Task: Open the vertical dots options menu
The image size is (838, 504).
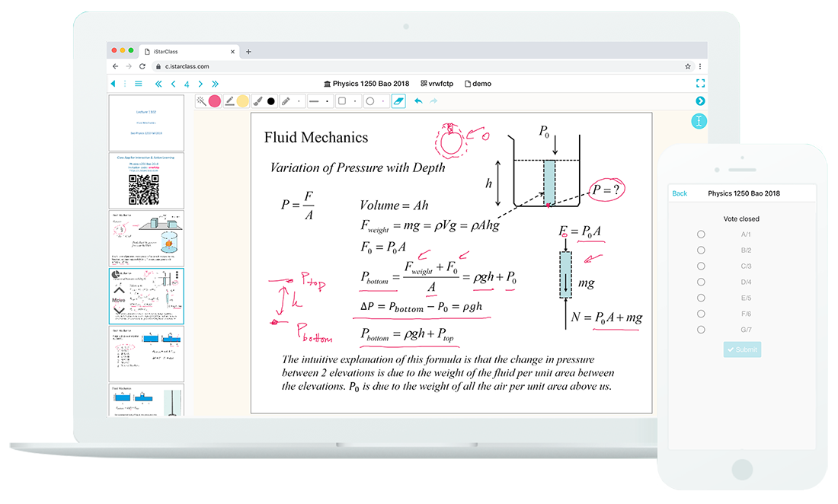Action: pyautogui.click(x=125, y=84)
